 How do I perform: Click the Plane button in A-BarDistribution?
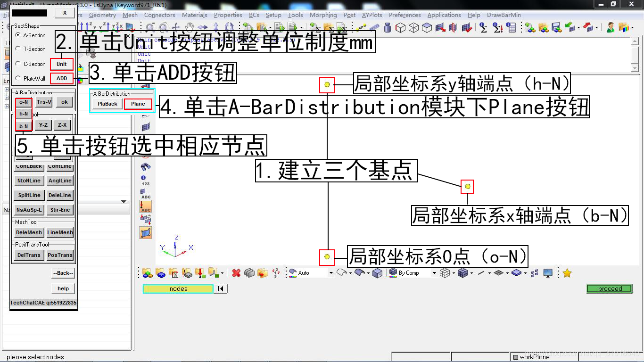pyautogui.click(x=138, y=104)
